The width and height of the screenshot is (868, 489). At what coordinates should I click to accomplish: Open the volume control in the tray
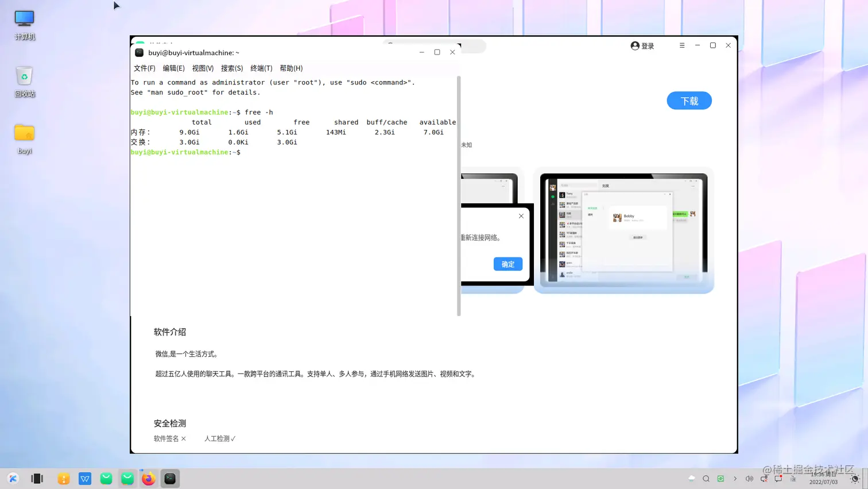(x=749, y=479)
